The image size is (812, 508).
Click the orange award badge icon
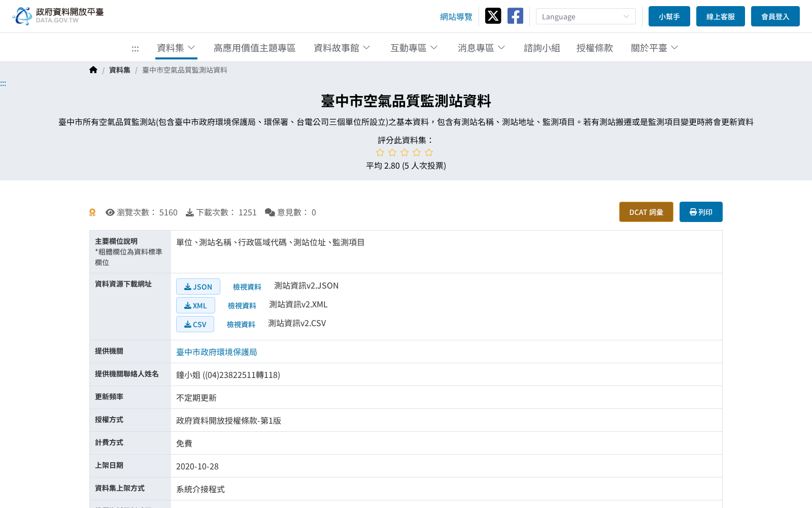click(92, 212)
